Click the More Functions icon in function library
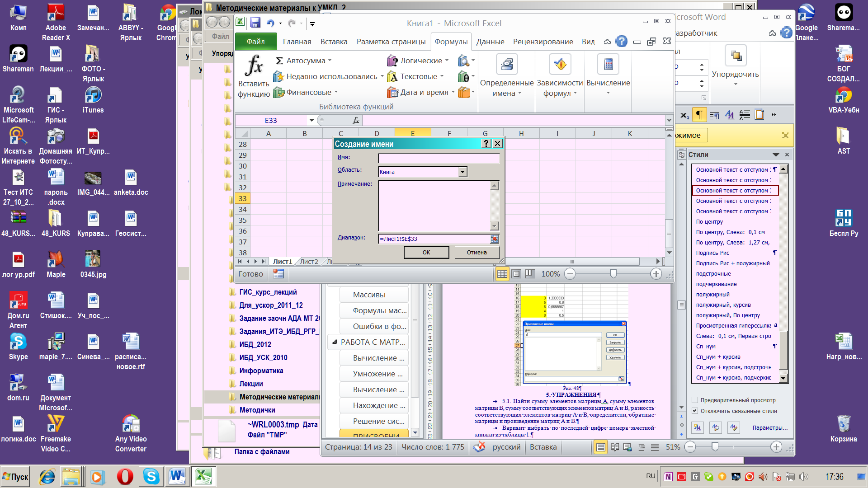The height and width of the screenshot is (488, 868). pos(463,92)
